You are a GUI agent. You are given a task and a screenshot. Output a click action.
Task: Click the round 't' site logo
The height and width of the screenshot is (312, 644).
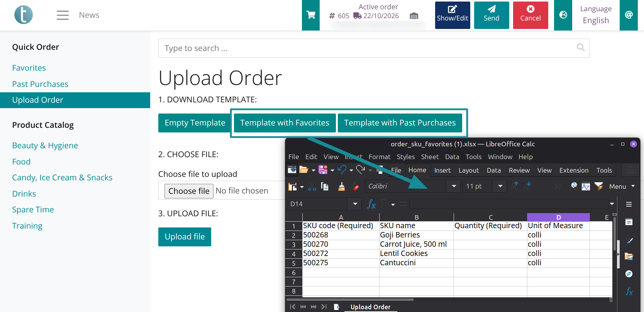click(24, 15)
